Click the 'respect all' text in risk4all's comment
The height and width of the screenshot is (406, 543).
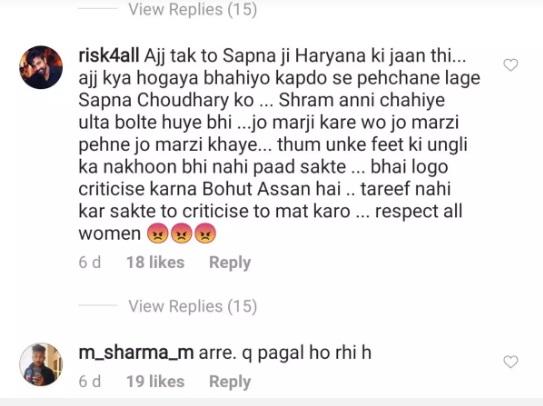[x=419, y=211]
